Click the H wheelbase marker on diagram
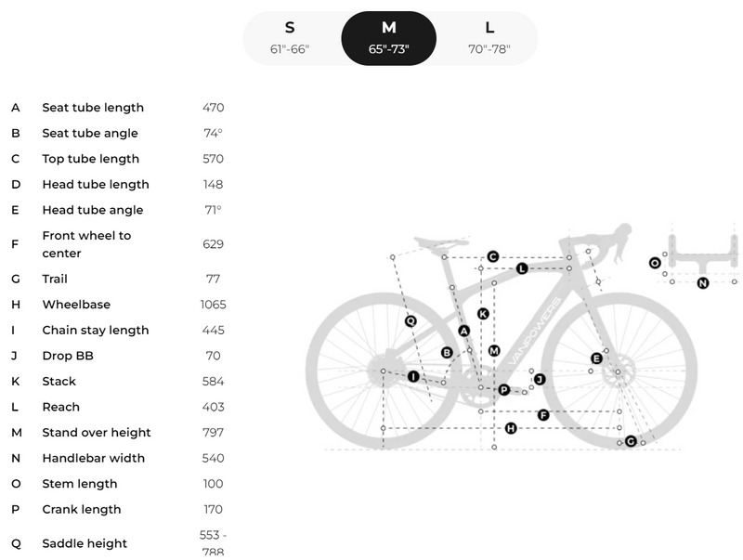743x560 pixels. tap(511, 428)
